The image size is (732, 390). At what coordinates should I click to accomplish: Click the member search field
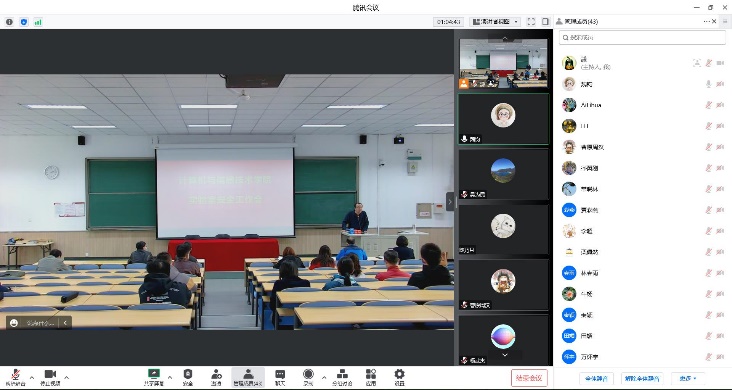tap(642, 37)
